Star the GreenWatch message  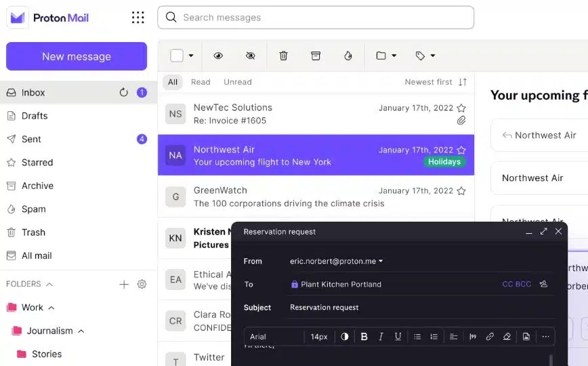(x=461, y=191)
